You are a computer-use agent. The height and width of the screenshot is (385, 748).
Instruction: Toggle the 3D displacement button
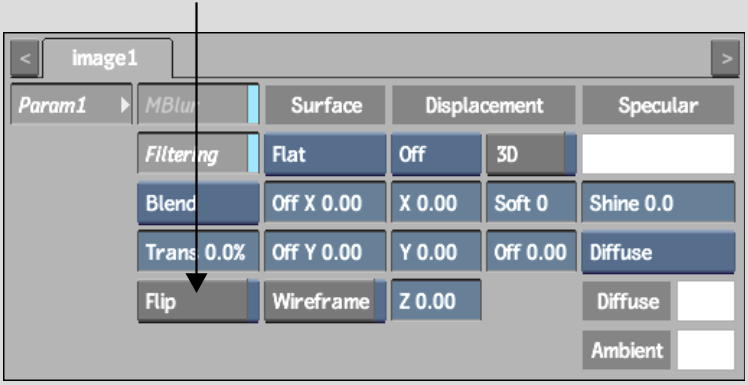[531, 154]
